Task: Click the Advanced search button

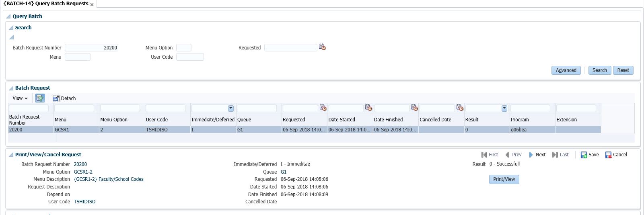Action: coord(566,70)
